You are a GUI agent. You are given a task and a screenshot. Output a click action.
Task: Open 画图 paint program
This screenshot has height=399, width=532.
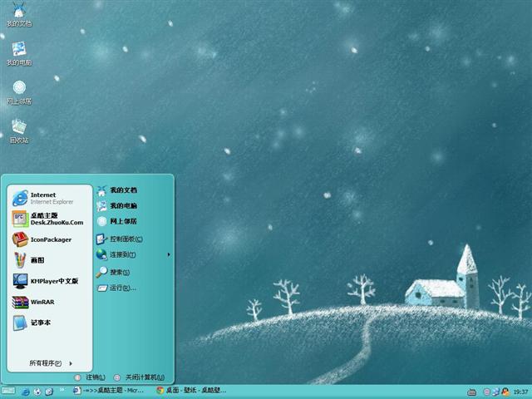50,260
